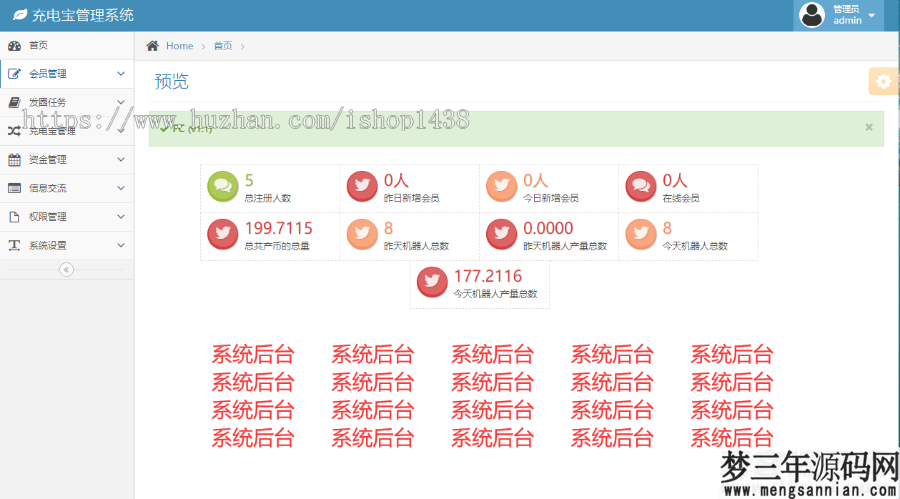Click the text T icon for 系统设置
The width and height of the screenshot is (900, 499).
click(x=14, y=245)
